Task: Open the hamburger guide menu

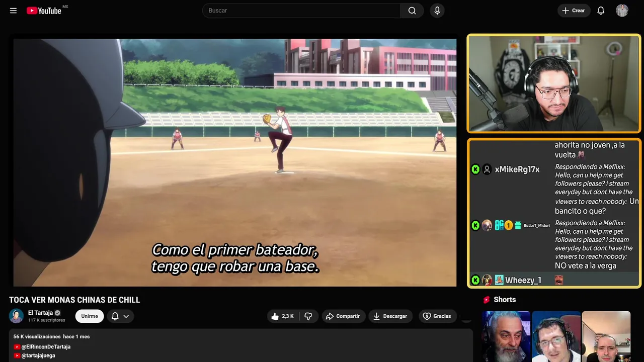Action: coord(13,11)
